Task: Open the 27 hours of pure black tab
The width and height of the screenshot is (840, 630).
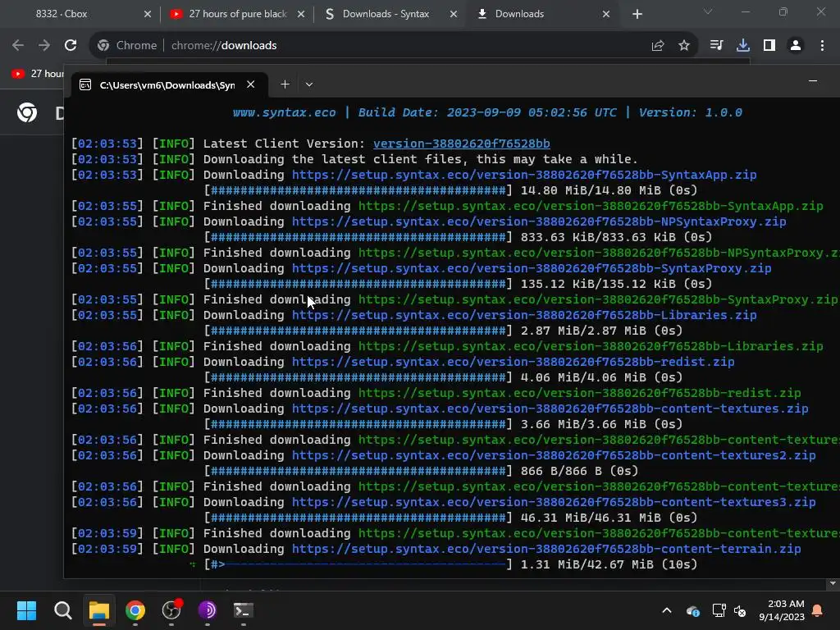Action: [239, 14]
